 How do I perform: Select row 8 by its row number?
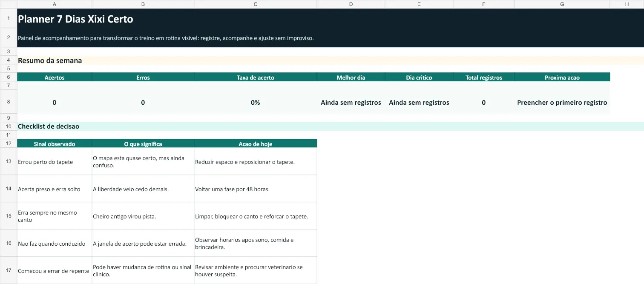(x=9, y=102)
